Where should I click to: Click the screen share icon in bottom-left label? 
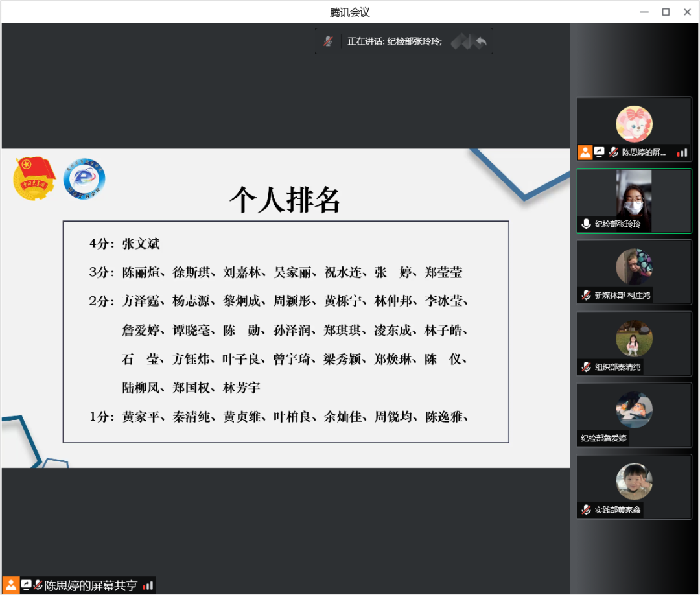[26, 585]
